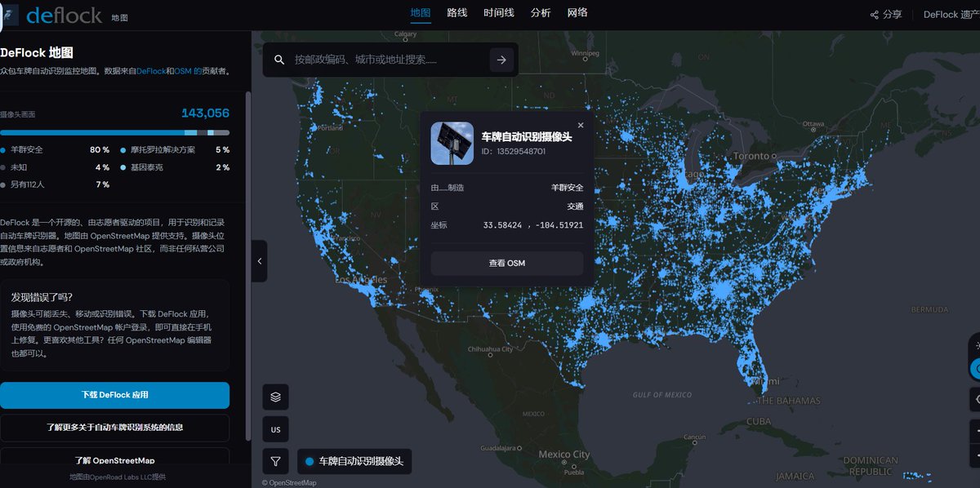
Task: Click the US region button
Action: pos(275,429)
